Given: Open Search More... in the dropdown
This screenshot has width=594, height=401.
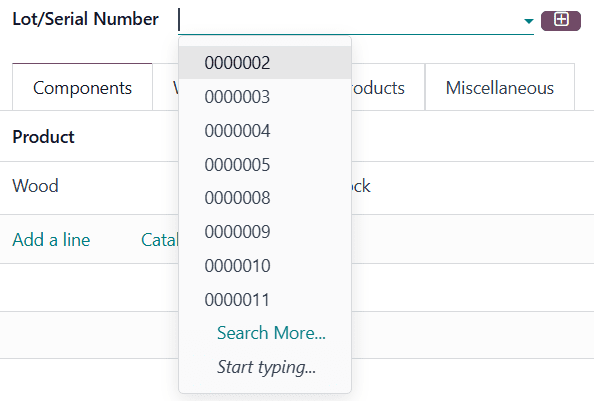Looking at the screenshot, I should click(x=271, y=333).
